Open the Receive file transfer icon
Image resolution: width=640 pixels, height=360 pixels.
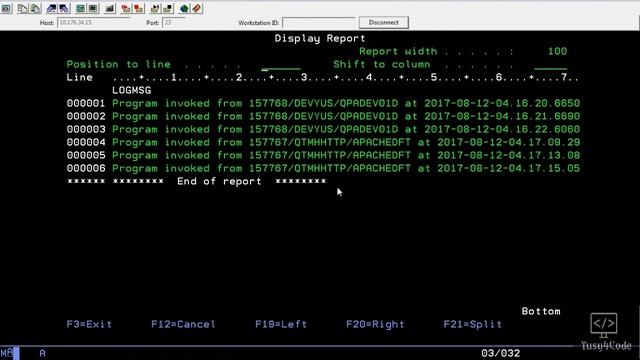click(64, 8)
